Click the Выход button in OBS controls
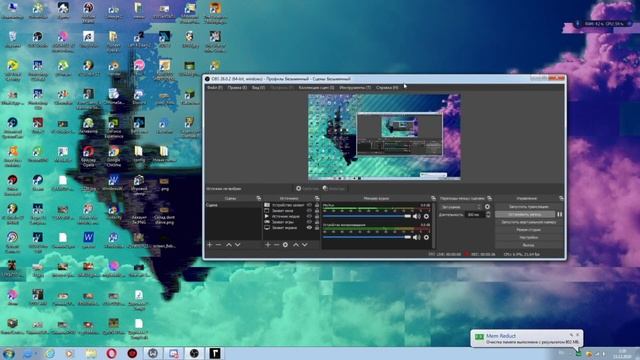The image size is (640, 360). click(x=529, y=245)
